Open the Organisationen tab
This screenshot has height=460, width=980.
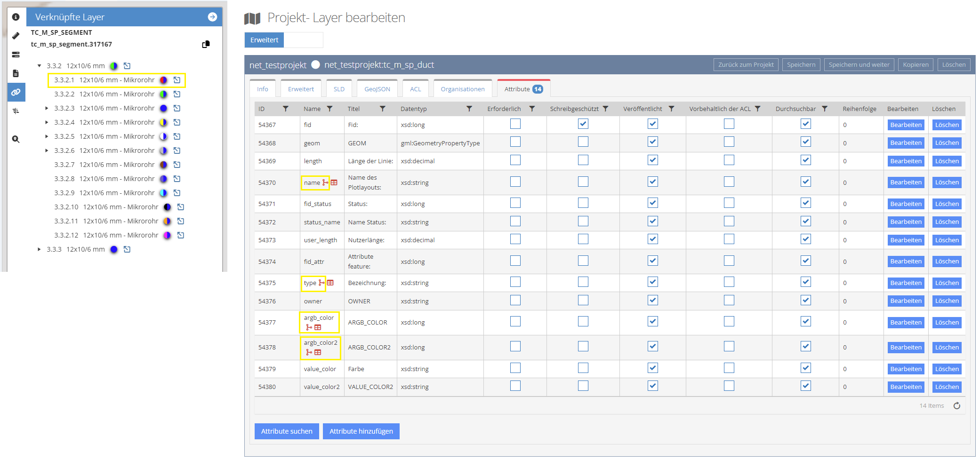coord(462,89)
